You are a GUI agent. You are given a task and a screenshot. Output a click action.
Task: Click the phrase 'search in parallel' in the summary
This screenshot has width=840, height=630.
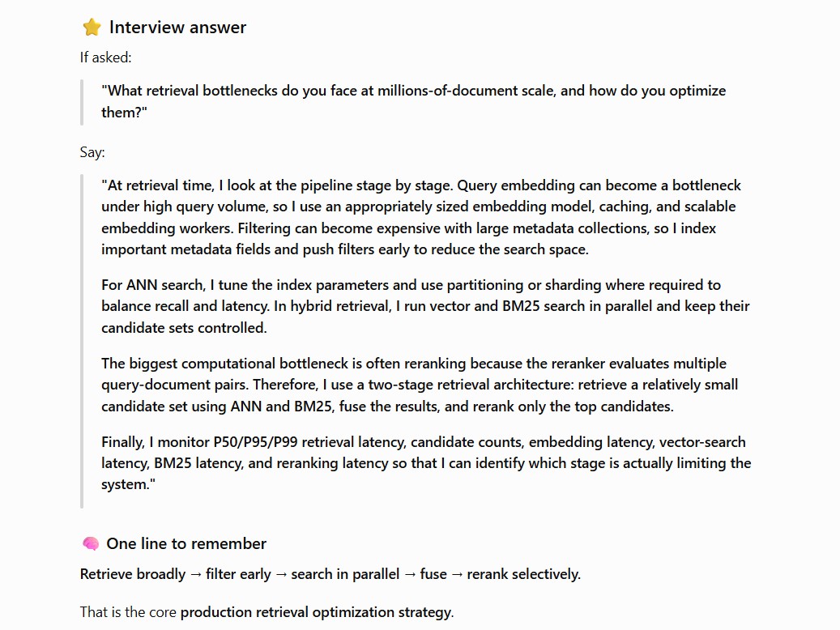point(345,574)
